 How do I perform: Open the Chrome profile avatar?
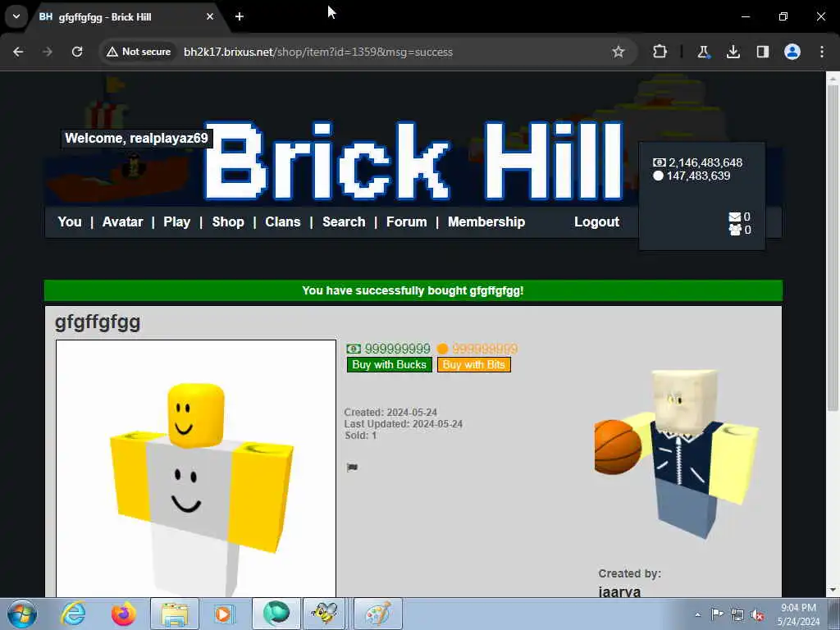[792, 52]
